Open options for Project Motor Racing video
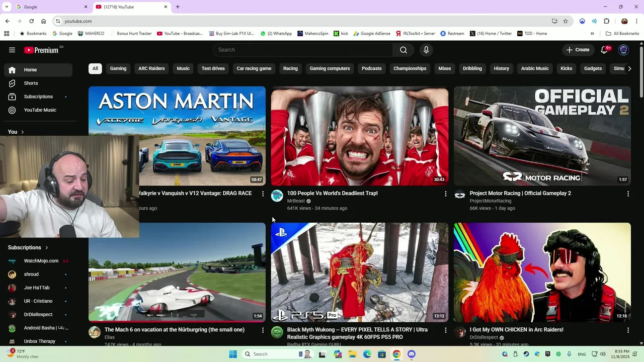The height and width of the screenshot is (362, 644). click(x=628, y=194)
